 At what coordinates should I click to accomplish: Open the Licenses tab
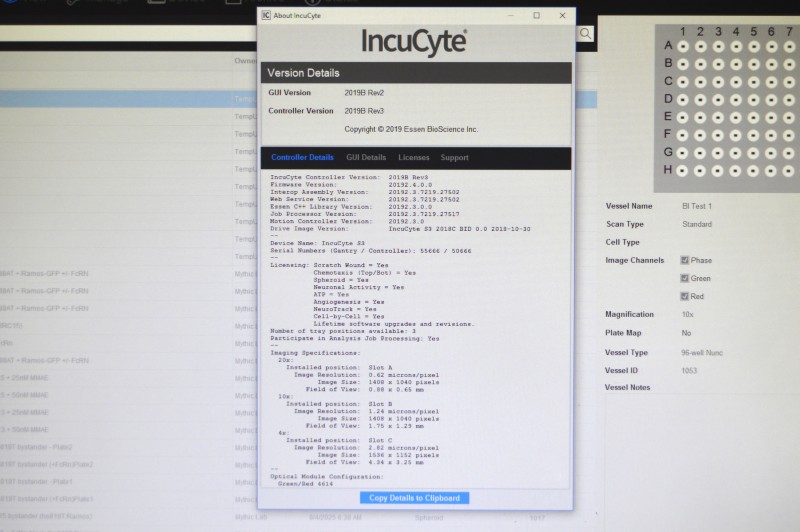(414, 158)
